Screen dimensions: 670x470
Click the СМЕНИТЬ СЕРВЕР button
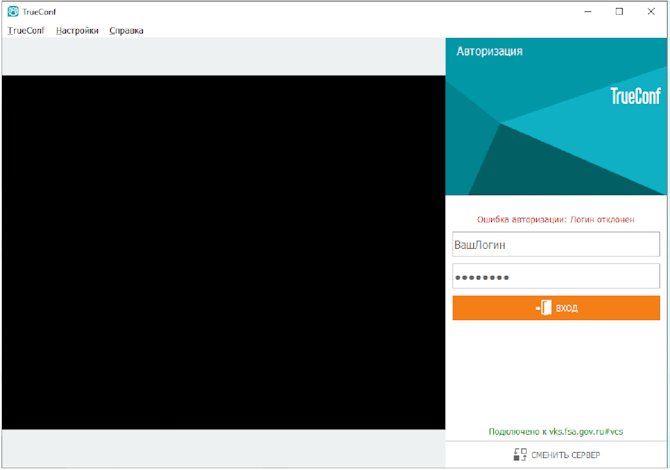[x=556, y=455]
